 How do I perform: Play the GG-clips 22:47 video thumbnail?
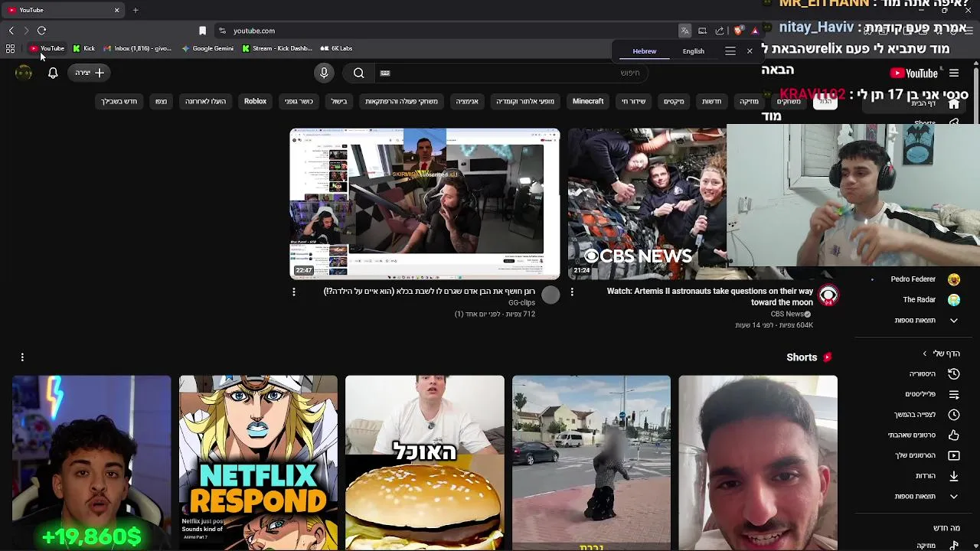coord(425,204)
